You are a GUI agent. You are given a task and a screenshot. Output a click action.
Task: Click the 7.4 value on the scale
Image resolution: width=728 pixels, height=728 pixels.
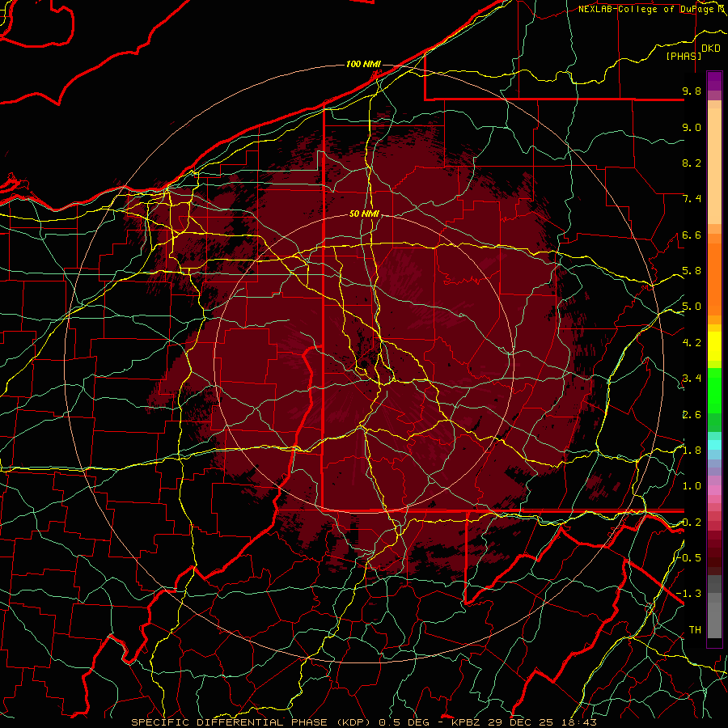click(692, 199)
